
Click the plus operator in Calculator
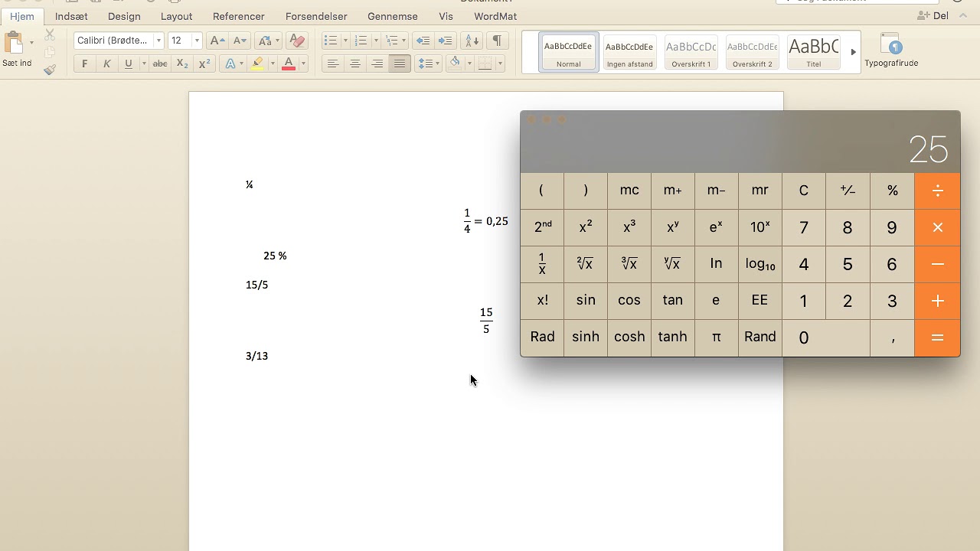[938, 301]
